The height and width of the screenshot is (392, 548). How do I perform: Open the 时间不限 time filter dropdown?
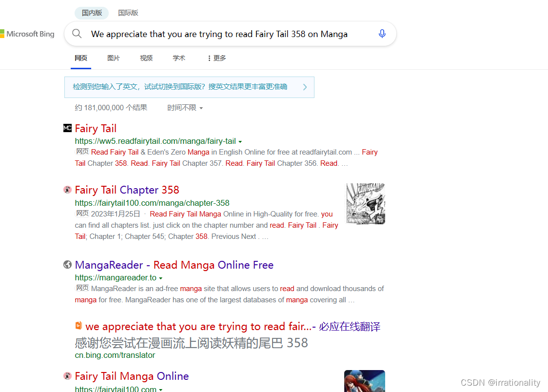coord(185,108)
